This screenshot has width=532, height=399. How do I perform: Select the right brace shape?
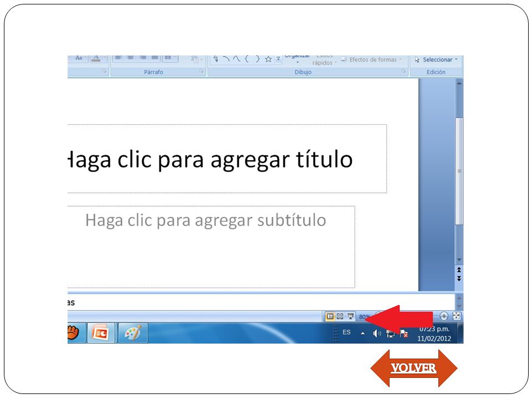(x=258, y=59)
